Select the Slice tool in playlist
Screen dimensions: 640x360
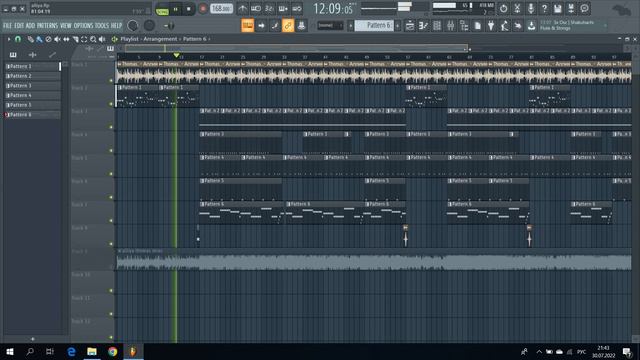(x=75, y=39)
